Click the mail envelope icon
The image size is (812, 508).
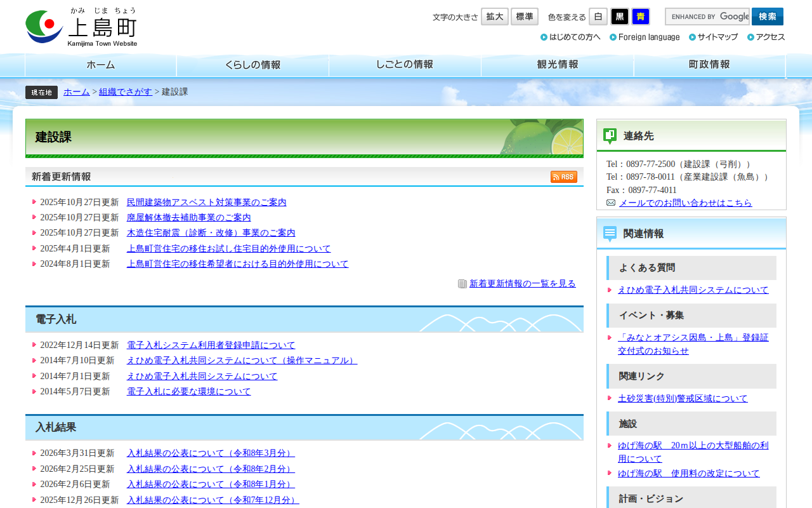point(611,203)
